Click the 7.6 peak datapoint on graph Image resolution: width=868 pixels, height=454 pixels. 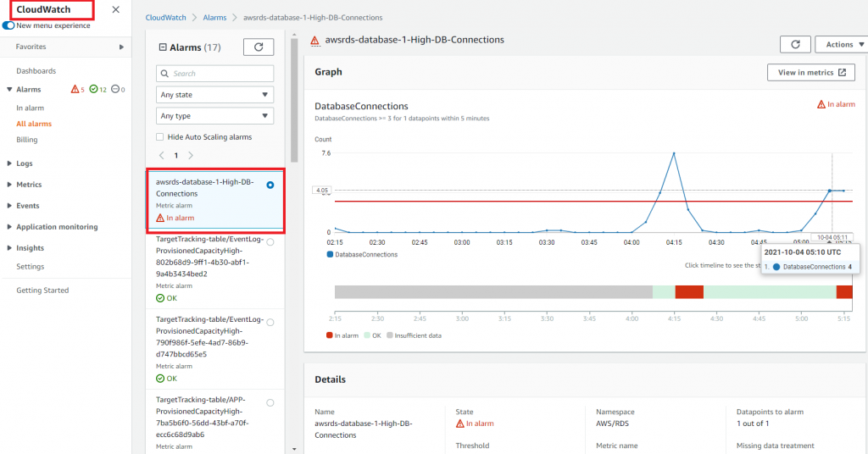(674, 153)
